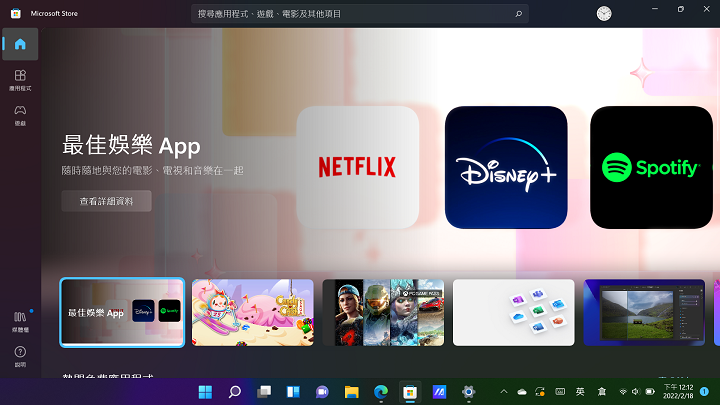Open the Apps (應用程式) section in the sidebar
Image resolution: width=720 pixels, height=405 pixels.
tap(20, 80)
